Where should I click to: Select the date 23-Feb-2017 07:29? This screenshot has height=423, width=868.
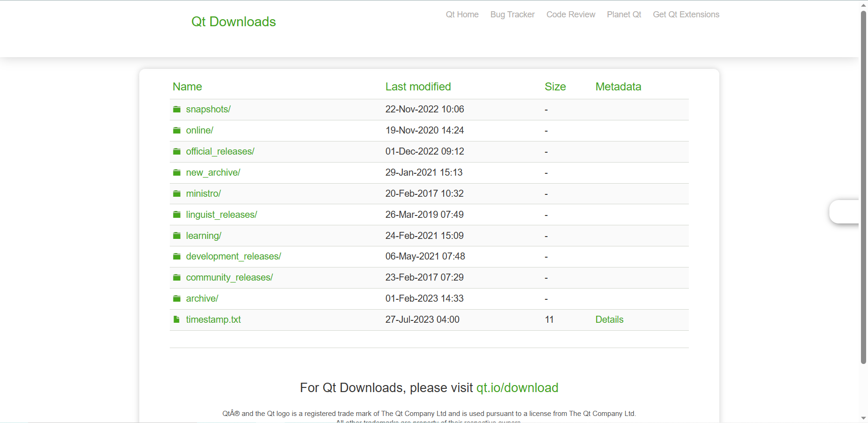(x=424, y=277)
